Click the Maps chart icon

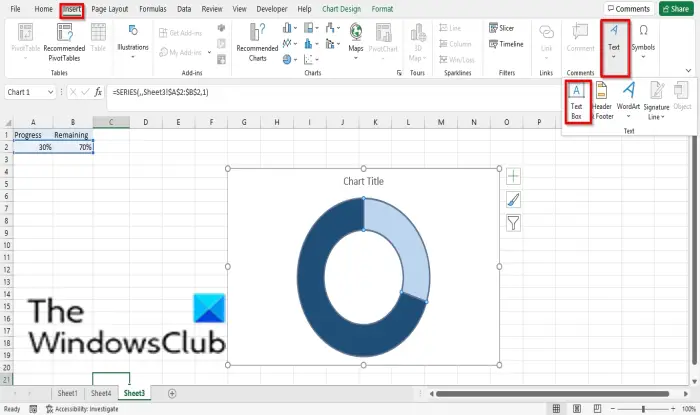click(x=356, y=42)
